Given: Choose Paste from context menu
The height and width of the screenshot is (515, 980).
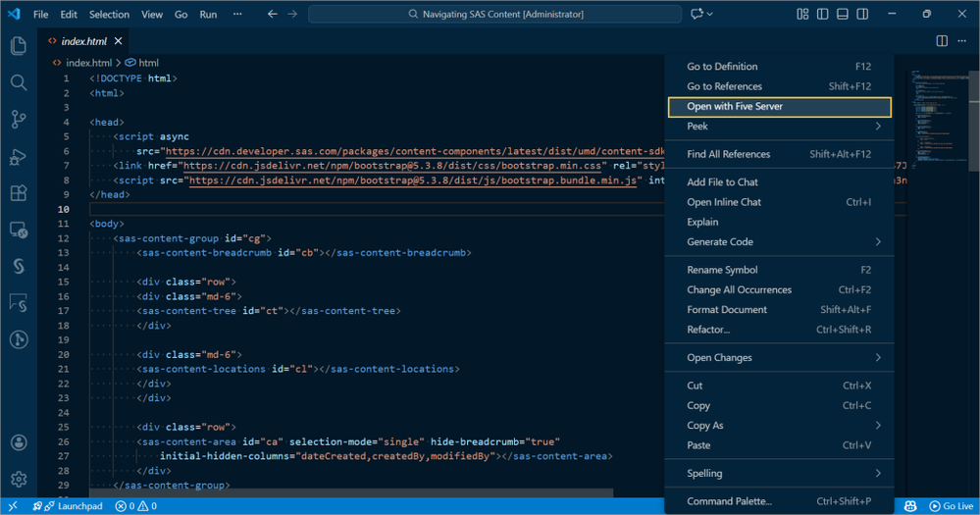Looking at the screenshot, I should click(779, 445).
